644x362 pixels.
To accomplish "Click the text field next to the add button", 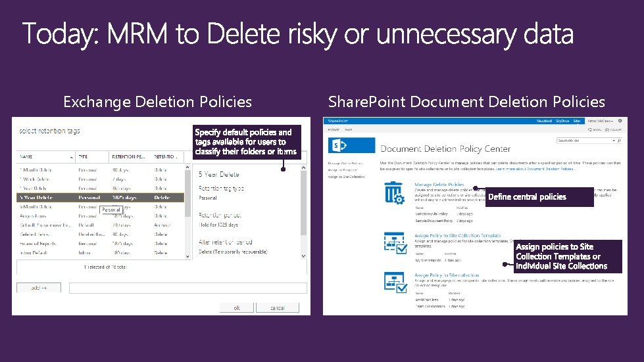I will 187,288.
